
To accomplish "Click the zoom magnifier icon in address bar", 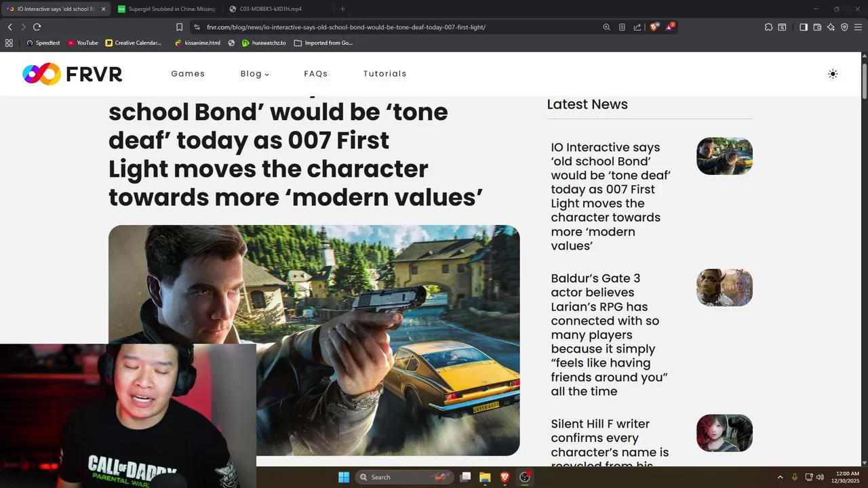I will point(606,27).
